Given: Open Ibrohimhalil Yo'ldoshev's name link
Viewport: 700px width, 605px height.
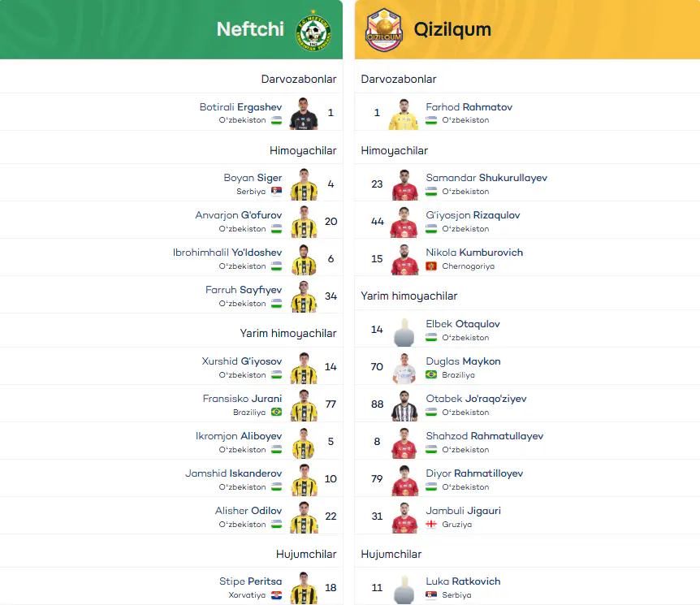Looking at the screenshot, I should click(x=227, y=253).
